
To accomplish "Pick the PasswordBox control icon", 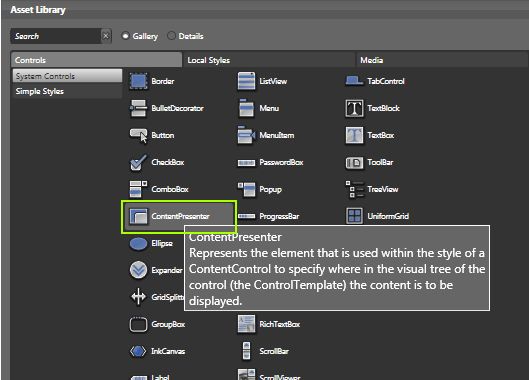I will click(x=246, y=163).
